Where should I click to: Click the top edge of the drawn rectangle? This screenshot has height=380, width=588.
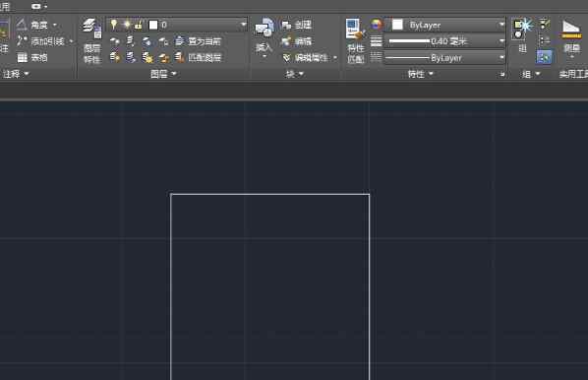tap(270, 194)
